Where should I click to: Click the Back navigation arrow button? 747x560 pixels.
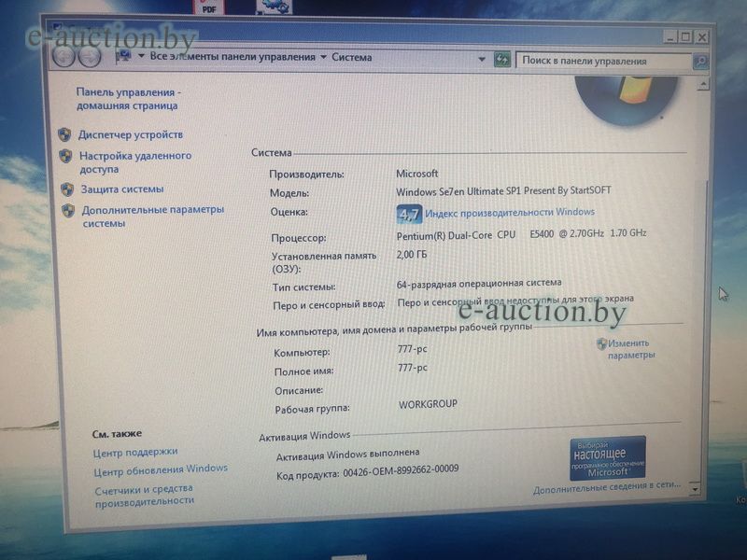(x=64, y=56)
